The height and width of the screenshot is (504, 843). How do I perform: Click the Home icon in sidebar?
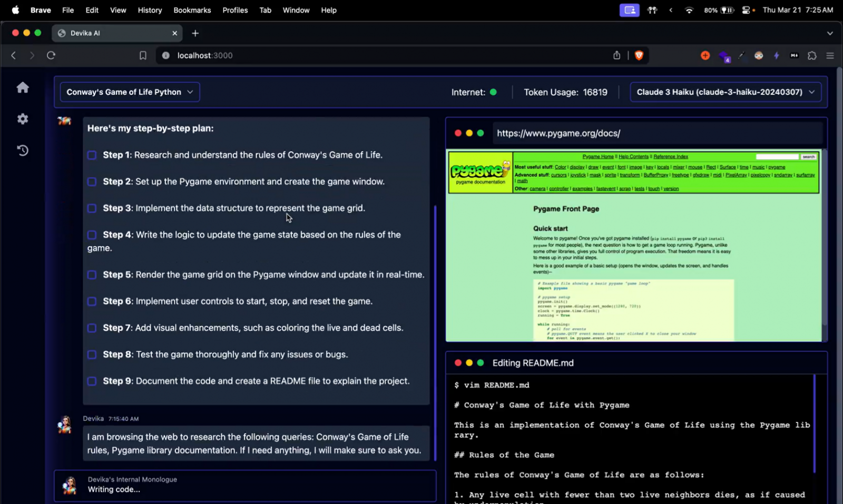pos(23,87)
